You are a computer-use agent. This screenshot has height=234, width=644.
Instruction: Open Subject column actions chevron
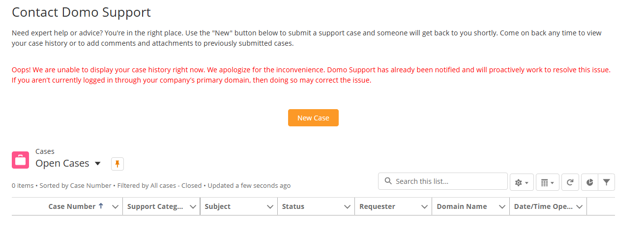(270, 207)
